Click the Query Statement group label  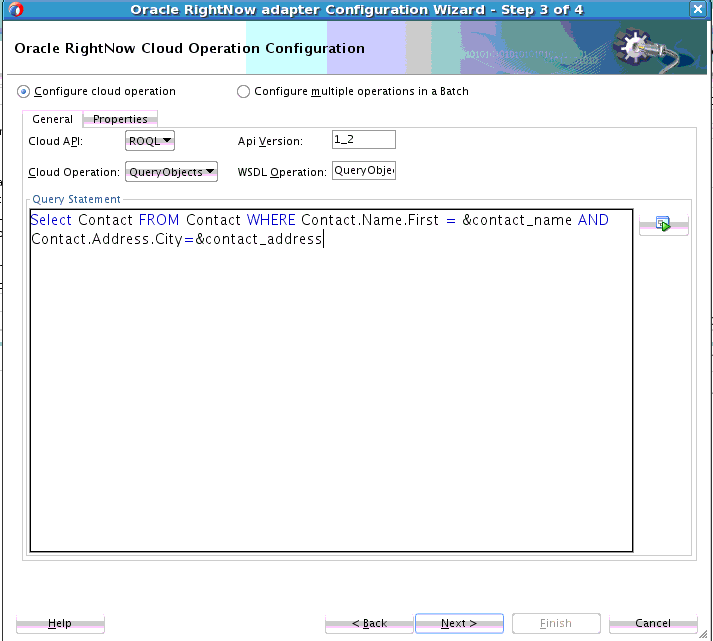pyautogui.click(x=76, y=199)
